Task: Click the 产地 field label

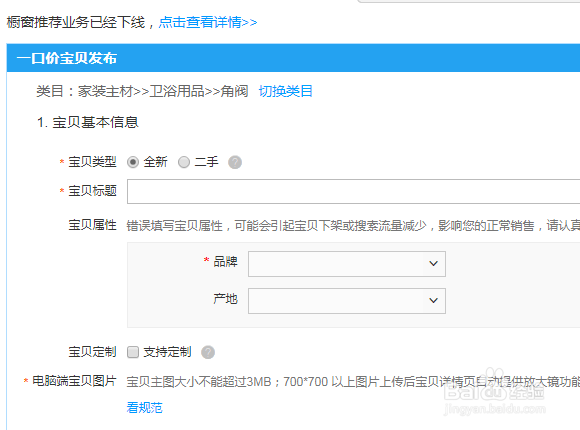Action: click(225, 299)
